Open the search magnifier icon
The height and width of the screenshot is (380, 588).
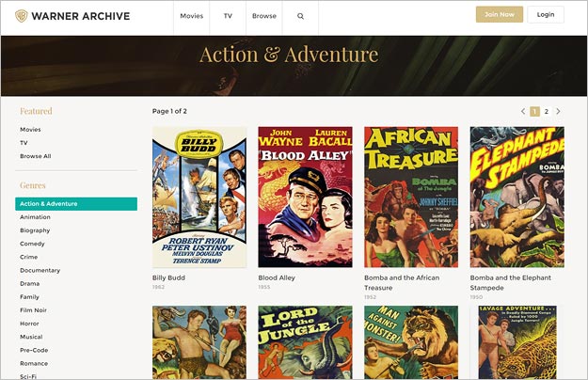pyautogui.click(x=300, y=16)
